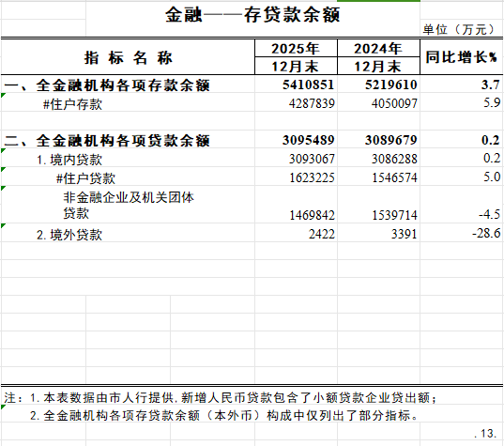Select the title cell 金融——存贷款余额
Viewport: 504px width, 446px height.
pos(252,15)
